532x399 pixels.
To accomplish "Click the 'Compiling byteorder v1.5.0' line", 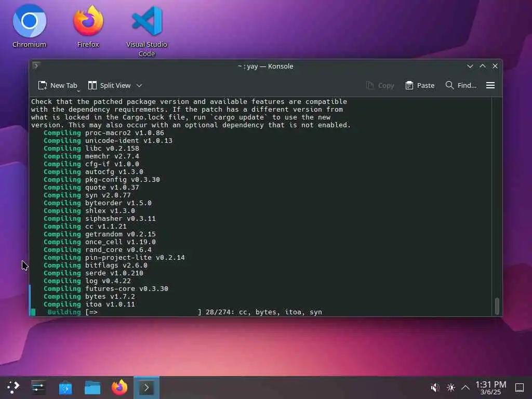I will coord(98,203).
